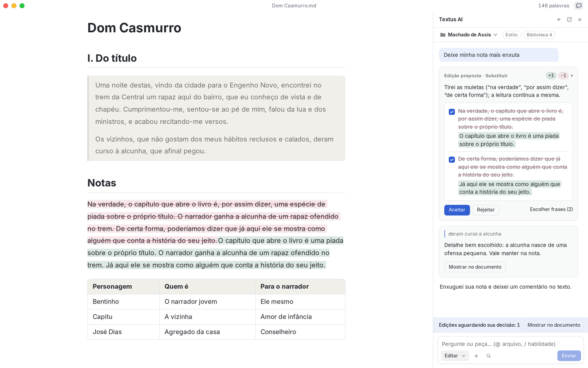Screen dimensions: 588x368
Task: Click the 'I. Do título' heading
Action: (x=112, y=58)
